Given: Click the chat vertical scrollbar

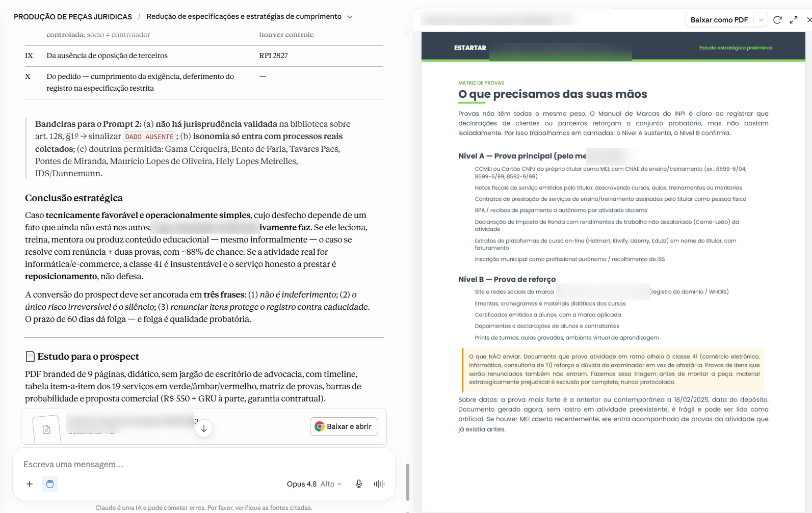Looking at the screenshot, I should [x=407, y=481].
